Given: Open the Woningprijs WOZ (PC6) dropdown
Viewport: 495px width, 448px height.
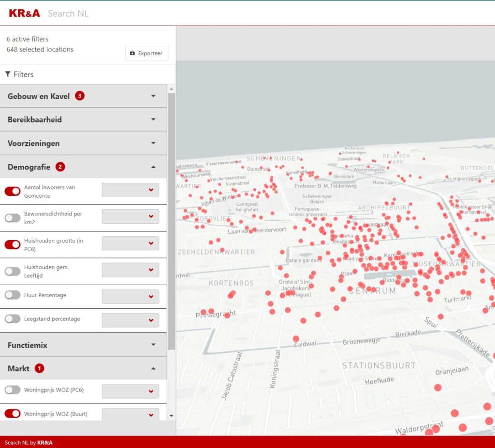Looking at the screenshot, I should pos(130,391).
